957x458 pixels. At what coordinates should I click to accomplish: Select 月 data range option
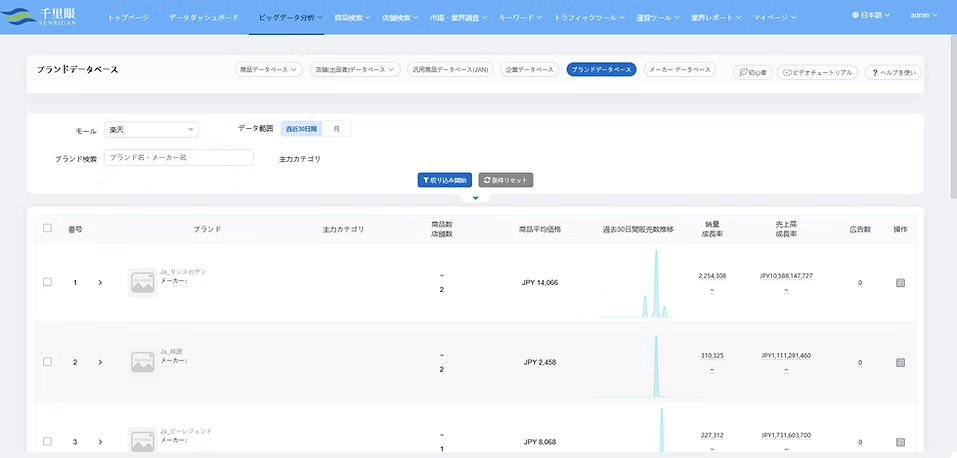pyautogui.click(x=337, y=129)
